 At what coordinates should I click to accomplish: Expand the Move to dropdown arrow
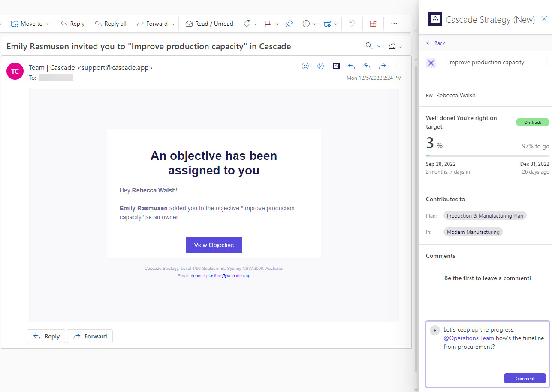pos(48,24)
